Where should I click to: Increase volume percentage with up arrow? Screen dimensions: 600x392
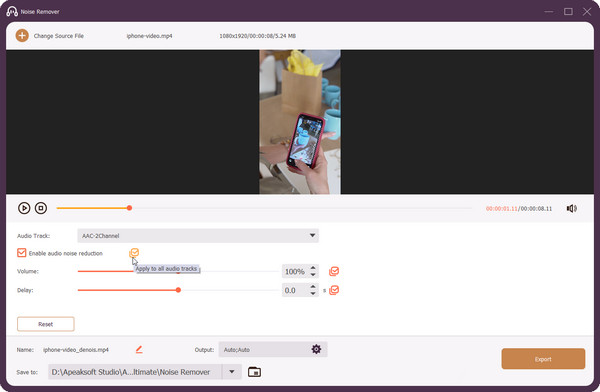(313, 268)
